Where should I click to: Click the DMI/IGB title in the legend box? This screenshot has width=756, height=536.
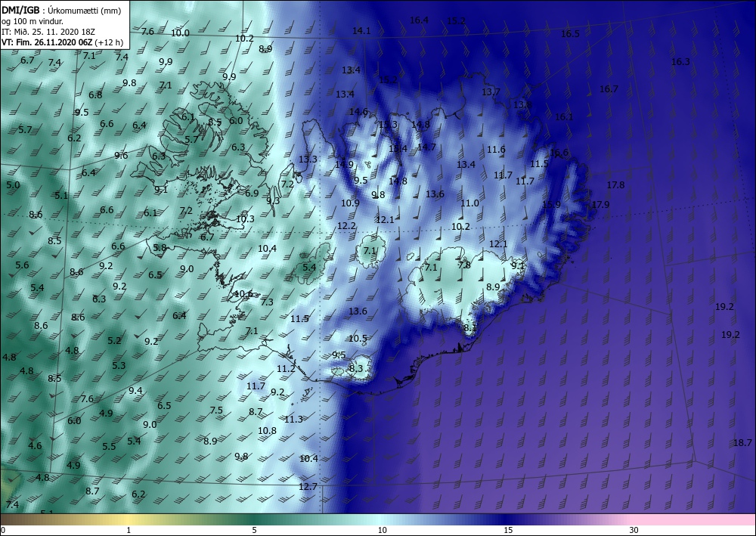click(21, 11)
